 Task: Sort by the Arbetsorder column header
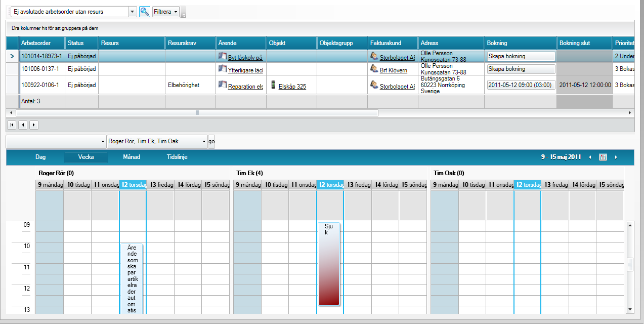click(x=43, y=43)
